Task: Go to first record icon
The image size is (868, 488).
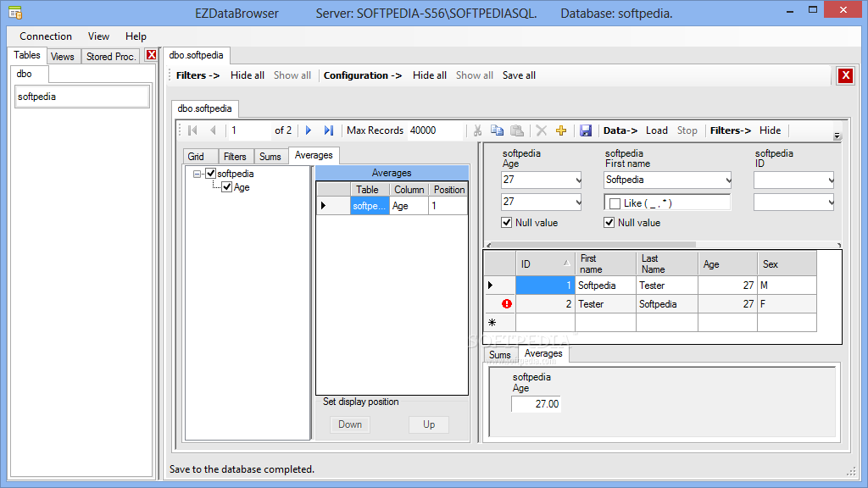Action: 192,130
